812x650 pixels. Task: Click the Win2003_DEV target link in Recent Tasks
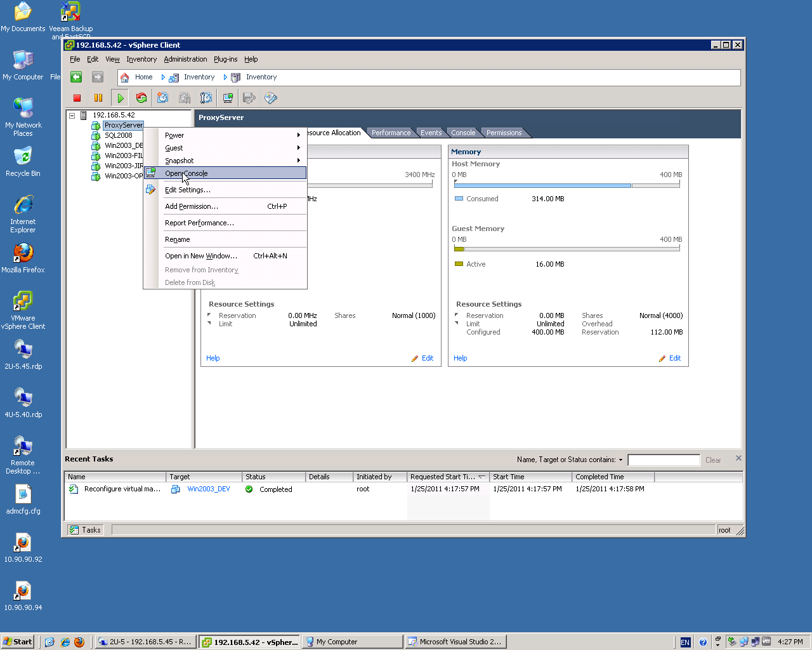coord(209,489)
